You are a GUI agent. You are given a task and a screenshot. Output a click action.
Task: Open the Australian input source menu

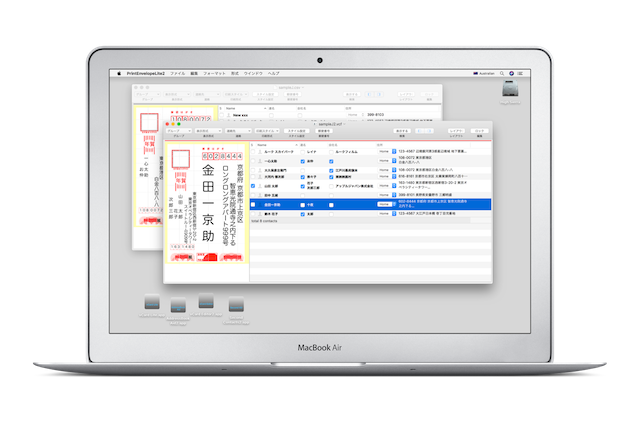pyautogui.click(x=484, y=74)
